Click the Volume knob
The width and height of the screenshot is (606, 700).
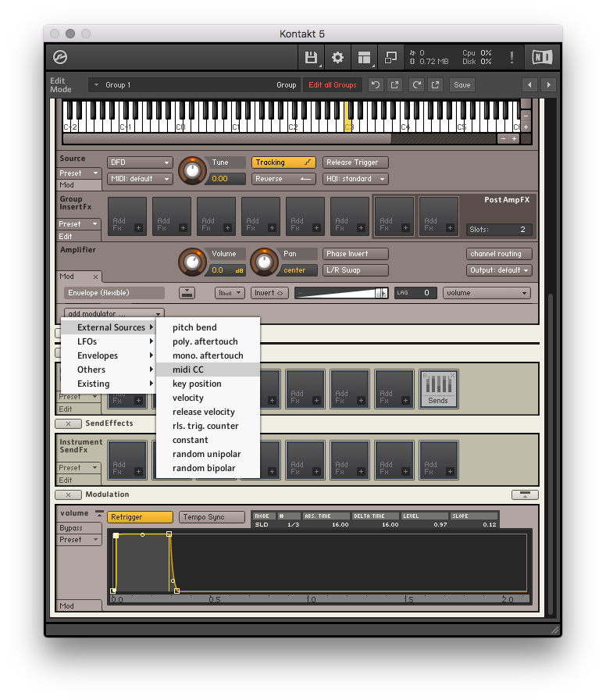[x=192, y=262]
